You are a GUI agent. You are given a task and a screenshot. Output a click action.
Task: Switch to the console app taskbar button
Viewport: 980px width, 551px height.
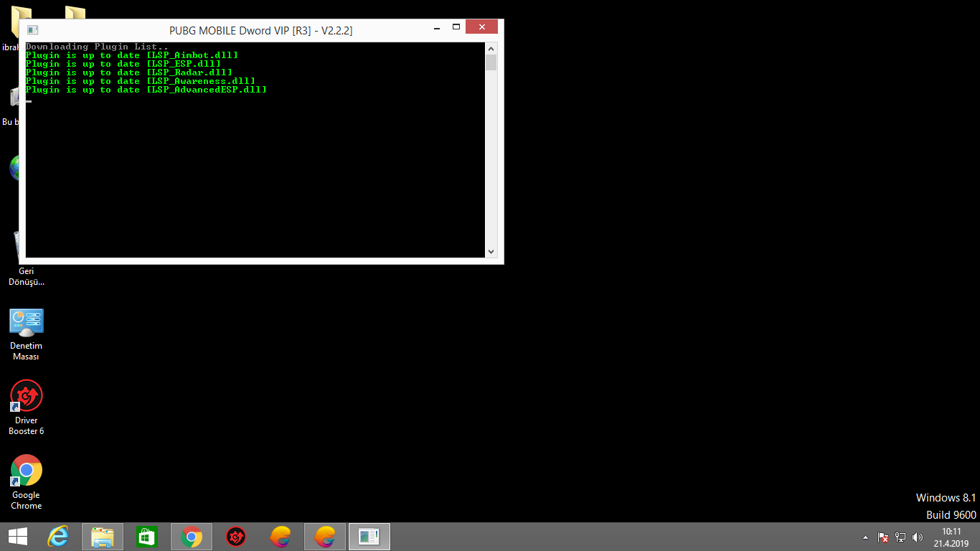click(x=369, y=537)
